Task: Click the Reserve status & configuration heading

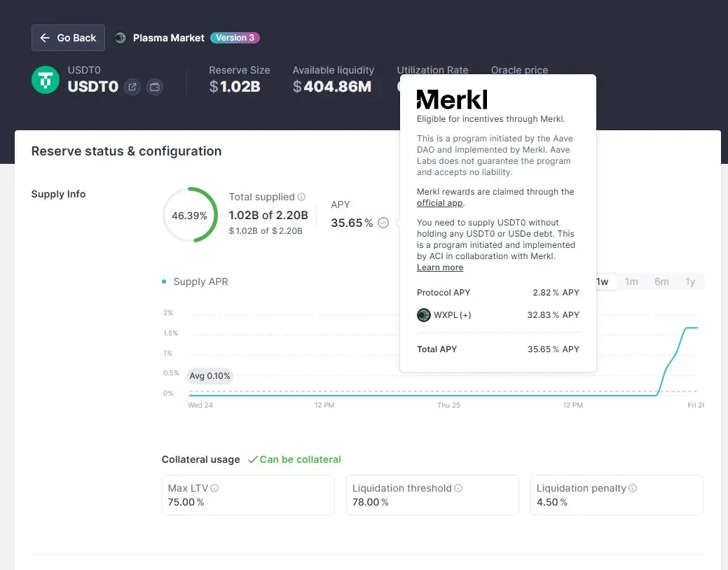Action: (126, 151)
